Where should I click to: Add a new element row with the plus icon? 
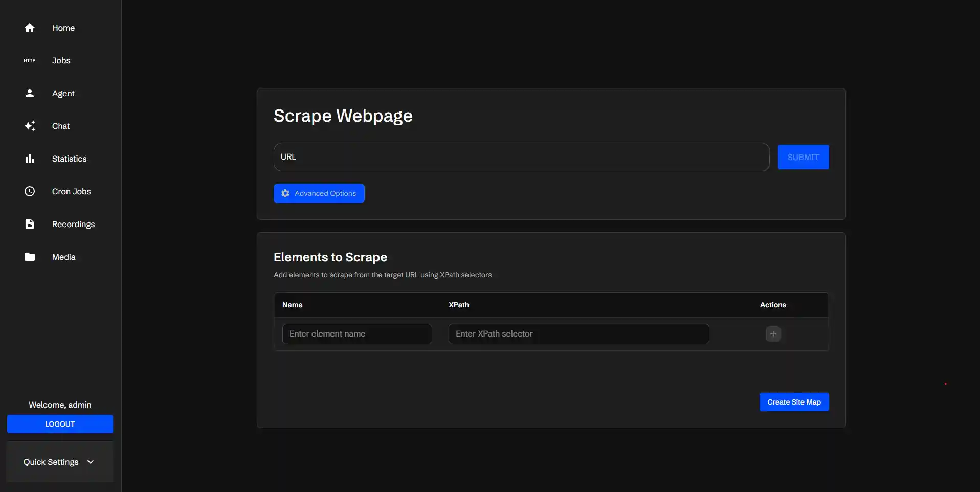tap(773, 333)
